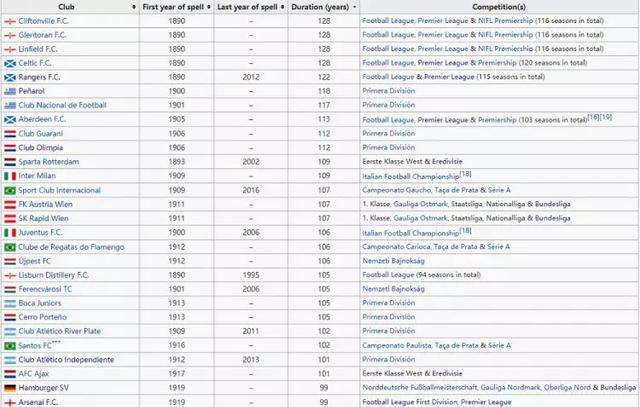Open Gauliga Ostmark link in FK Austria Wien row
Viewport: 640px width, 407px height.
pos(420,204)
